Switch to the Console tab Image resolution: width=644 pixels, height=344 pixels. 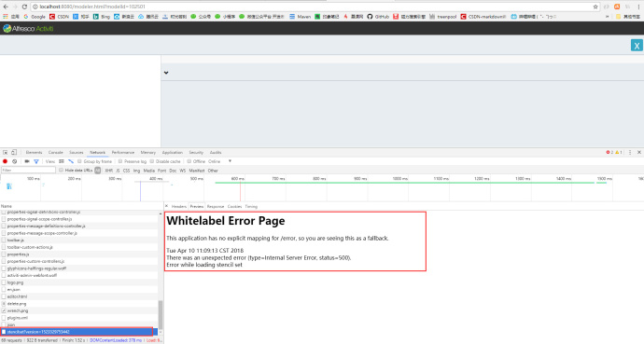click(55, 153)
